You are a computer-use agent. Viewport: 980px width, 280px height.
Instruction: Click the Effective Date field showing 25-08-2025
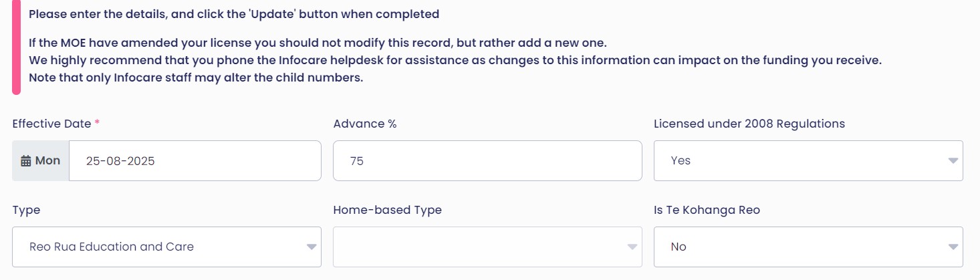[x=195, y=161]
